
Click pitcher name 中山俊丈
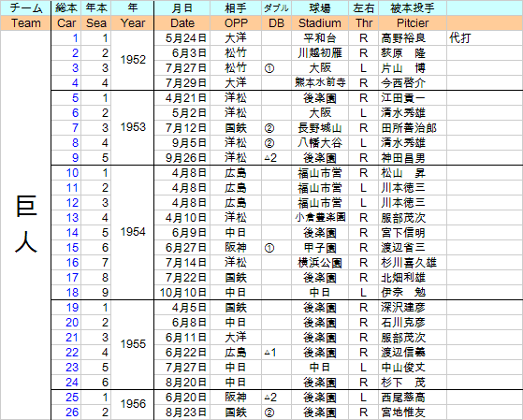pyautogui.click(x=403, y=368)
